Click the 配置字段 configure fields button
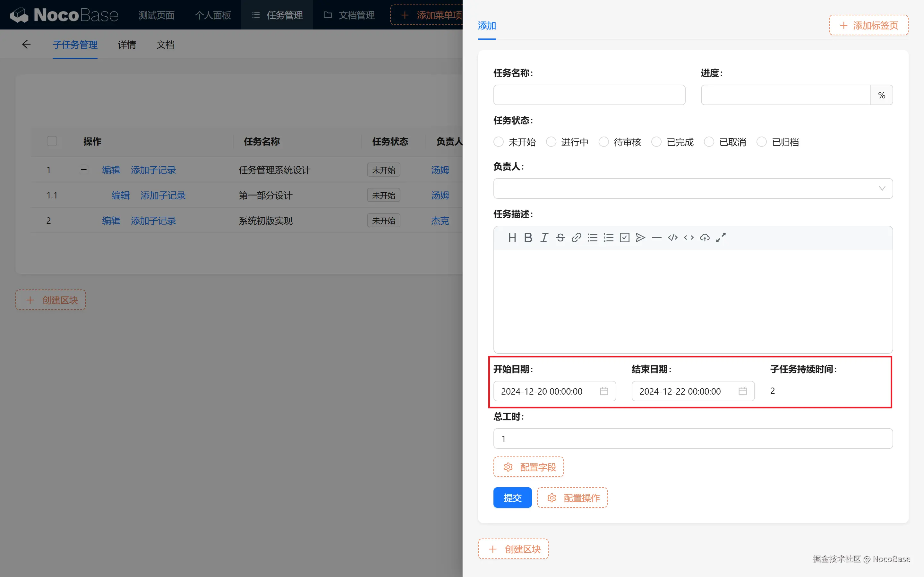The image size is (924, 577). click(x=528, y=467)
